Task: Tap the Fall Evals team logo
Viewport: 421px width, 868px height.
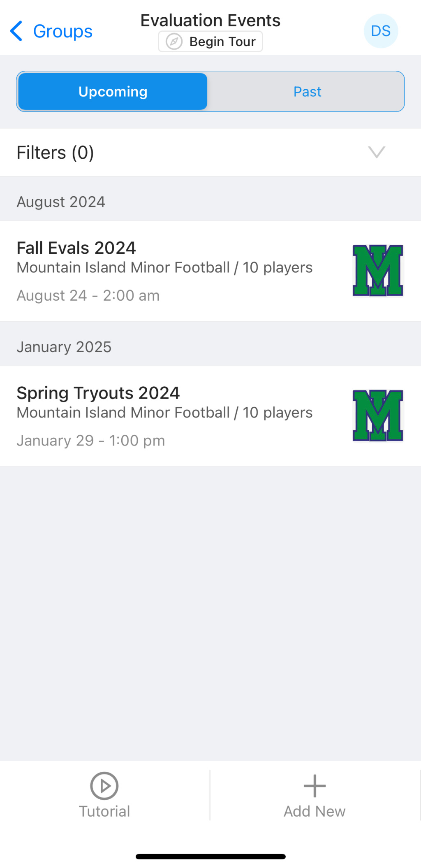Action: pos(378,271)
